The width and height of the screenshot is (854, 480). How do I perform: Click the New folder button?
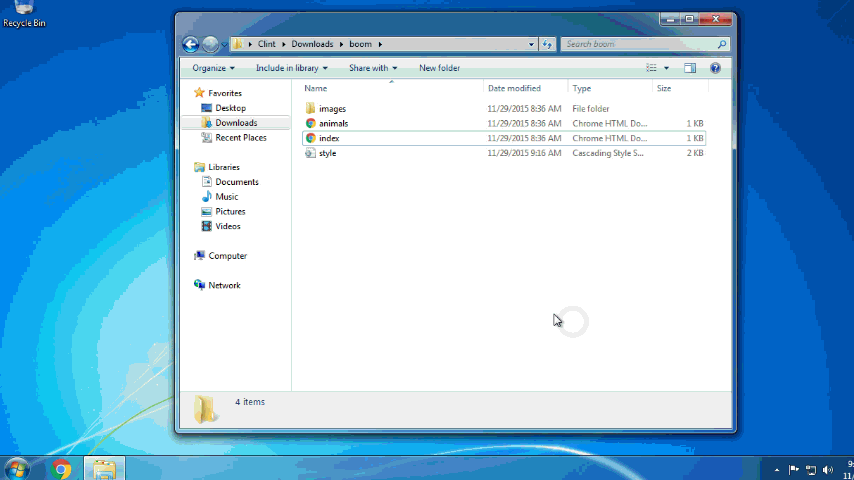[x=440, y=68]
